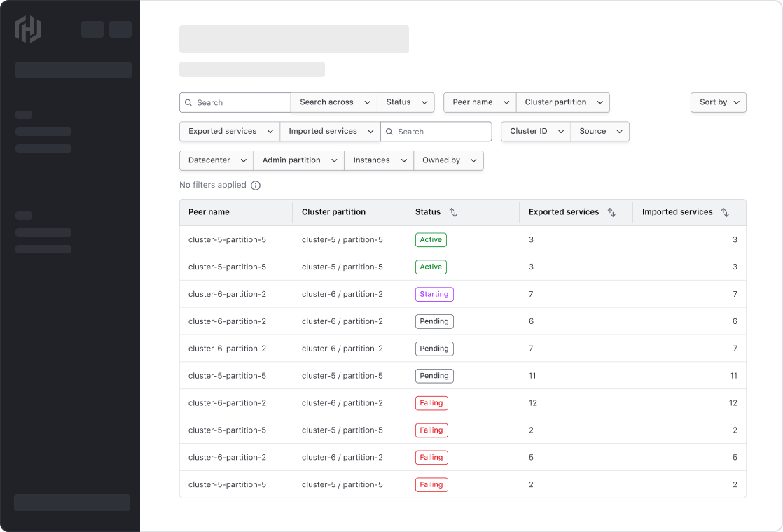Click the left icon button beside the sidebar logo
The width and height of the screenshot is (783, 532).
point(92,29)
